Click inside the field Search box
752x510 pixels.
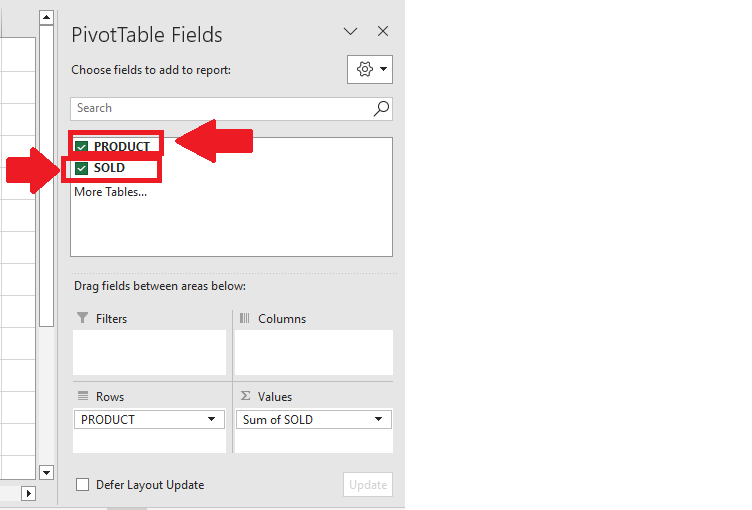[221, 108]
